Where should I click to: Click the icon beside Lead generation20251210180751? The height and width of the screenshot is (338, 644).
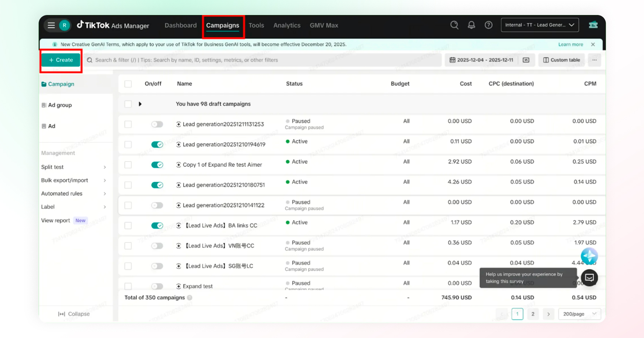(x=179, y=185)
